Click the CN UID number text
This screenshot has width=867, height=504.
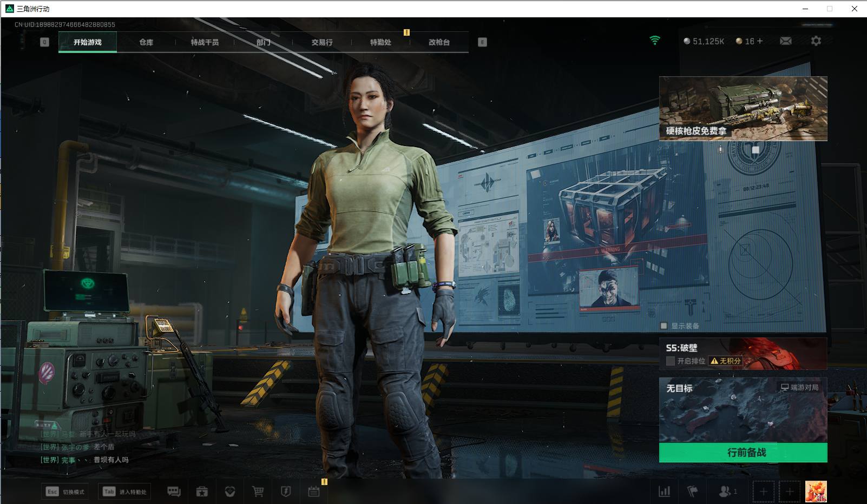click(x=65, y=24)
